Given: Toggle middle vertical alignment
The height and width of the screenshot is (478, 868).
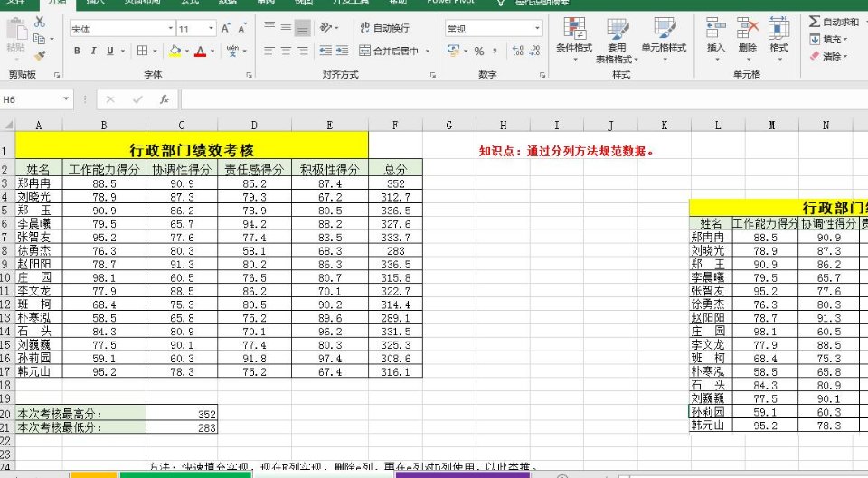Looking at the screenshot, I should point(287,27).
